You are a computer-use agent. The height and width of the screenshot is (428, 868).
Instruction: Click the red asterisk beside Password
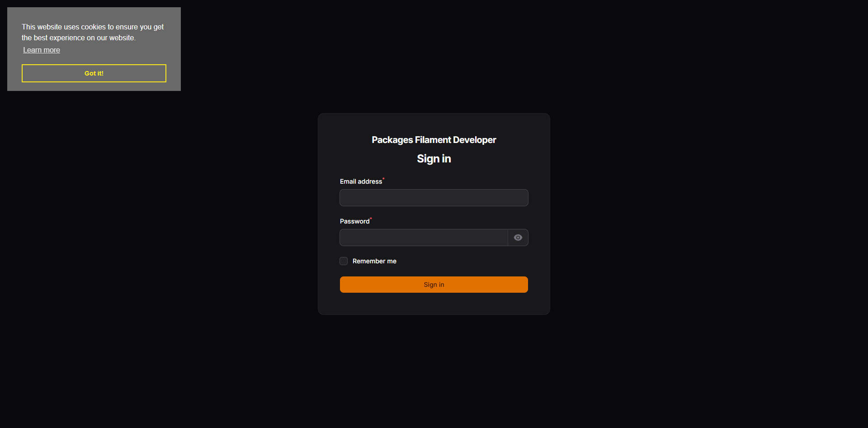tap(371, 219)
